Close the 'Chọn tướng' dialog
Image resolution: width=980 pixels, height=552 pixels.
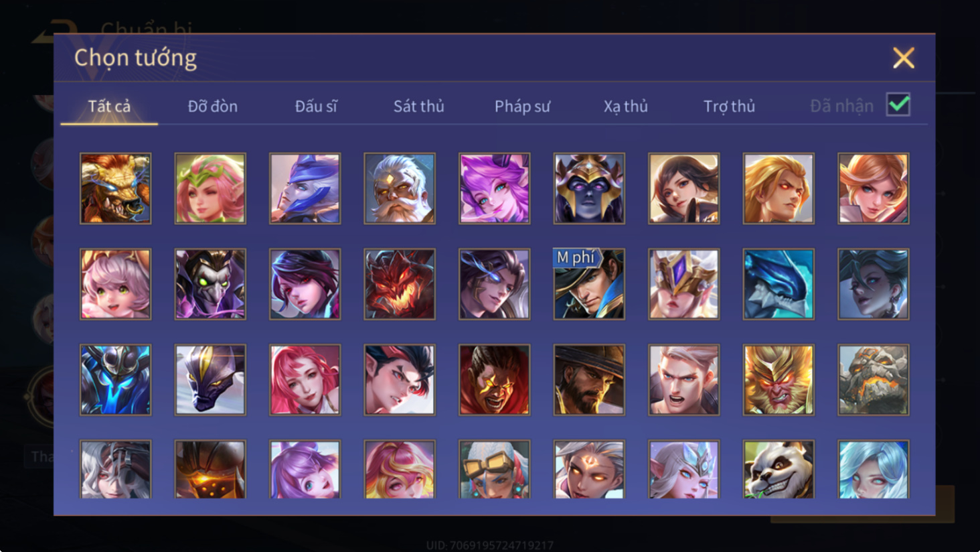[903, 58]
